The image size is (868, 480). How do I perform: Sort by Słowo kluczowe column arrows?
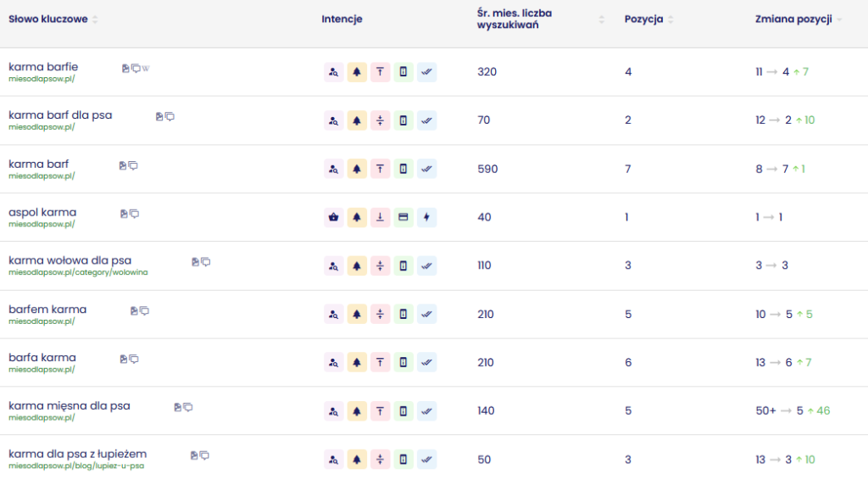click(x=95, y=20)
